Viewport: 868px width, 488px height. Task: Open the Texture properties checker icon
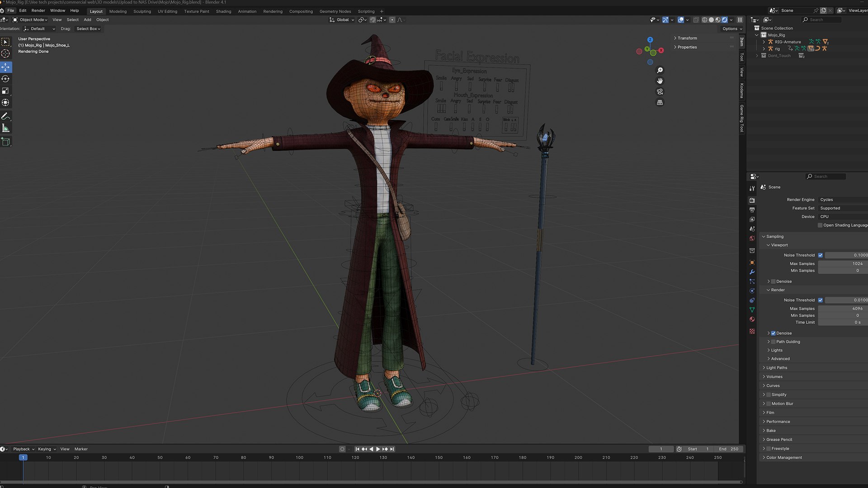click(x=752, y=332)
